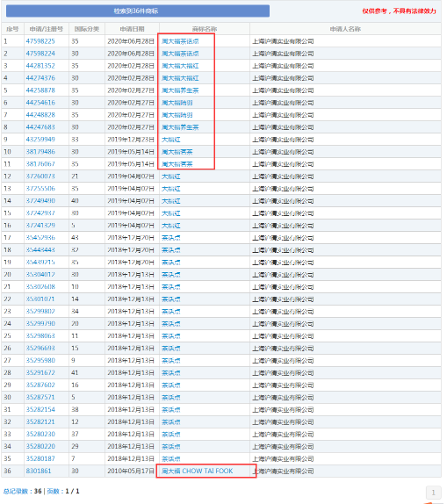The height and width of the screenshot is (504, 447).
Task: Click page number 1 button
Action: pos(433,492)
